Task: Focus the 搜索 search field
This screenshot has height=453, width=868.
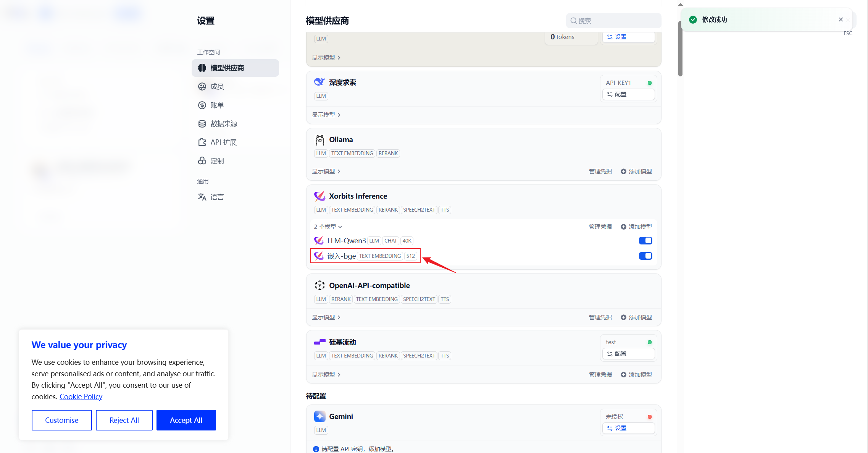Action: pos(613,21)
